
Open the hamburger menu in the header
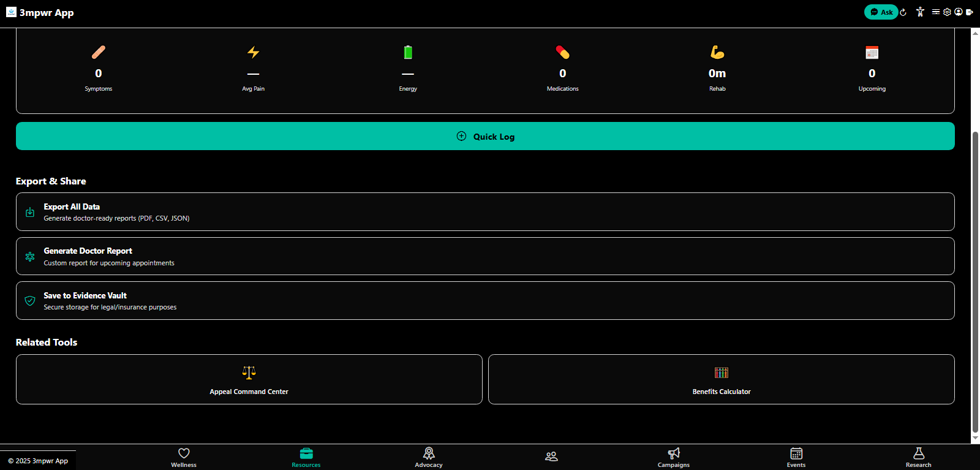[936, 12]
